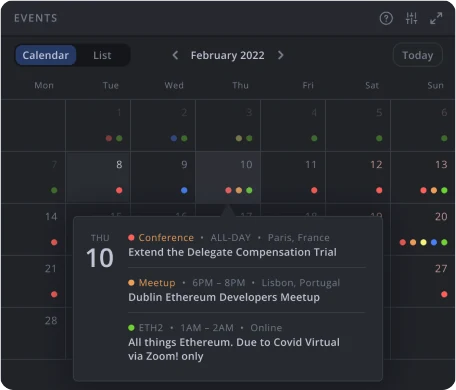This screenshot has height=390, width=456.
Task: Select day 21 in the calendar
Action: pyautogui.click(x=33, y=281)
